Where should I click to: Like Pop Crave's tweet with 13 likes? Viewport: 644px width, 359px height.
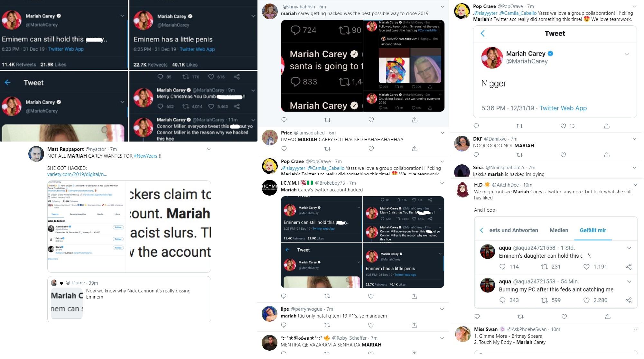(563, 126)
